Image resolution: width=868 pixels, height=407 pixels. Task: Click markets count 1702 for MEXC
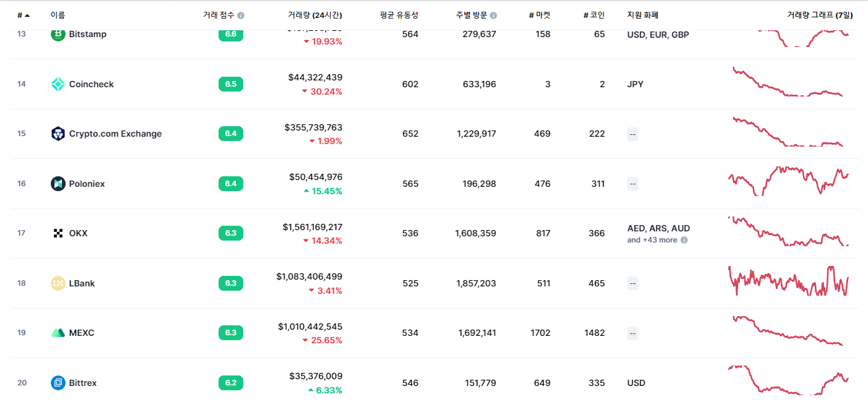click(x=540, y=333)
